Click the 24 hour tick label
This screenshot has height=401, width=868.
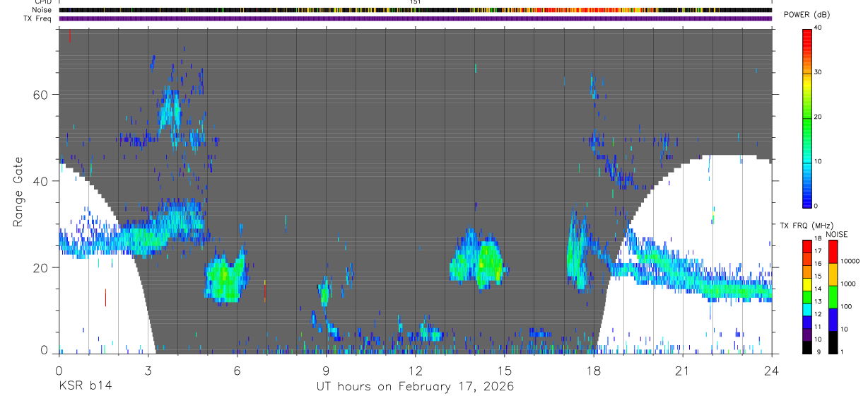point(771,370)
